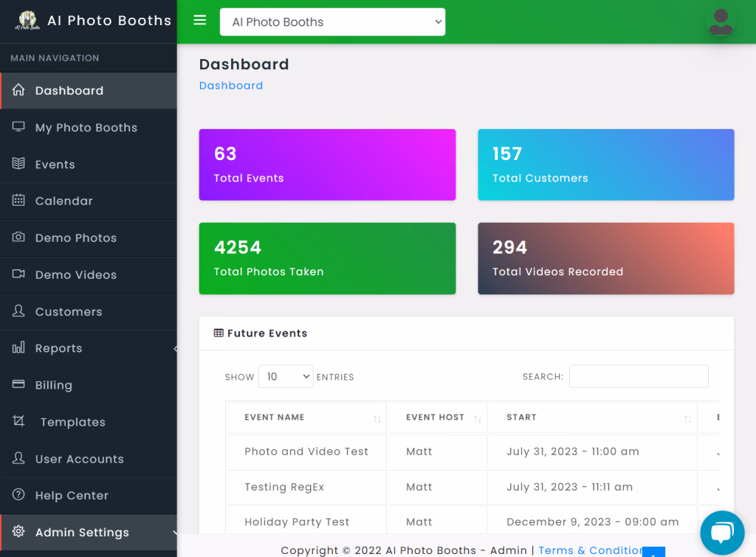756x557 pixels.
Task: Open User Accounts page
Action: pyautogui.click(x=89, y=459)
